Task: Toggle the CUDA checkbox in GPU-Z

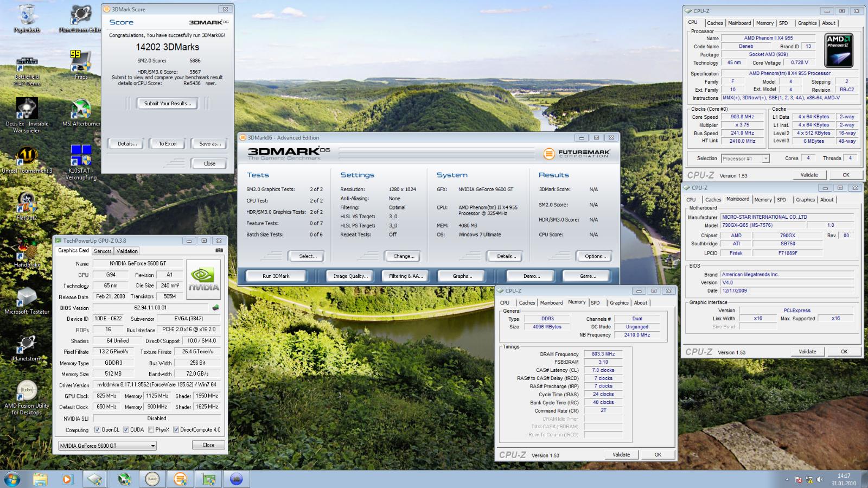Action: (126, 430)
